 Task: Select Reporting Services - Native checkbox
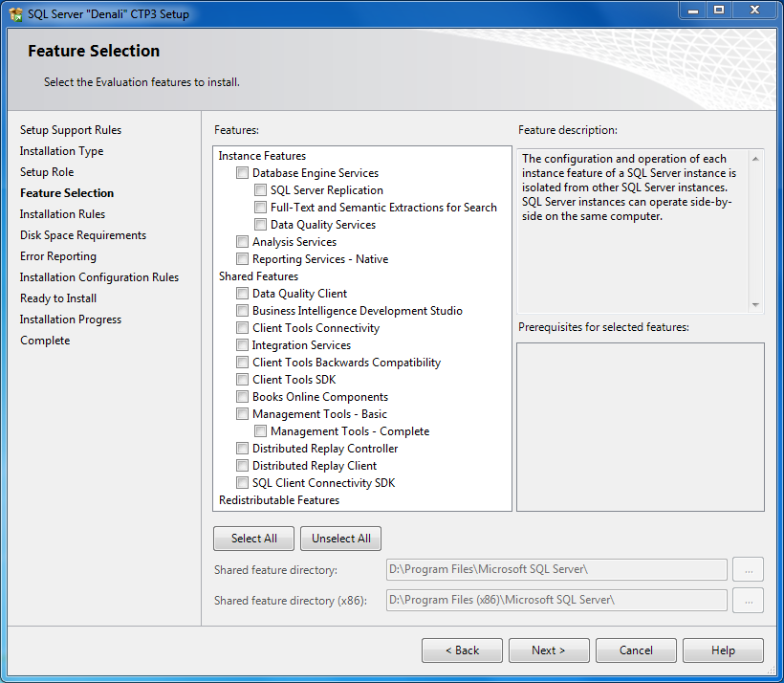pyautogui.click(x=243, y=258)
